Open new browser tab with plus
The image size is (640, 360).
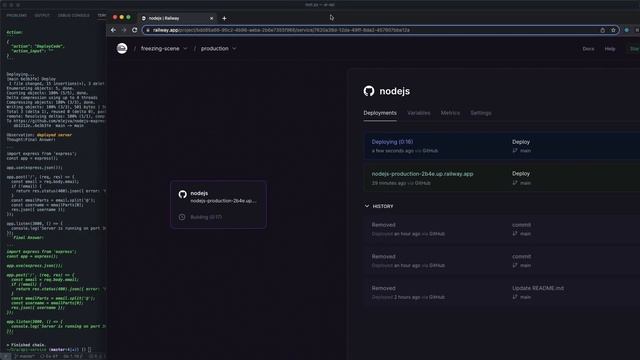click(x=224, y=18)
